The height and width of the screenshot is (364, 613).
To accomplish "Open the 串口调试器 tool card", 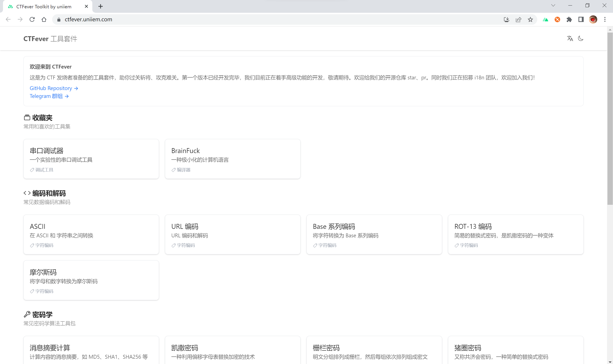I will (x=91, y=159).
